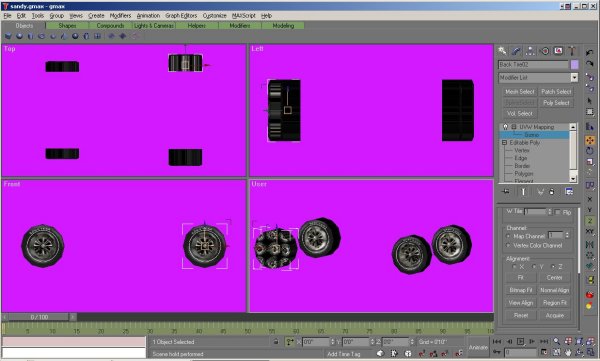Click the Pan hand viewport icon
The width and height of the screenshot is (600, 361).
coord(568,352)
